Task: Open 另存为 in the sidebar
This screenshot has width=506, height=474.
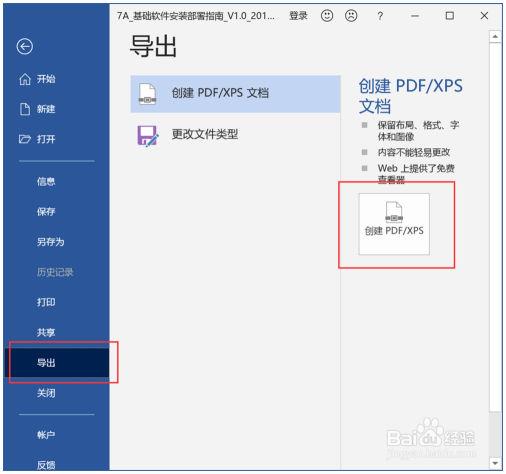Action: pyautogui.click(x=50, y=242)
